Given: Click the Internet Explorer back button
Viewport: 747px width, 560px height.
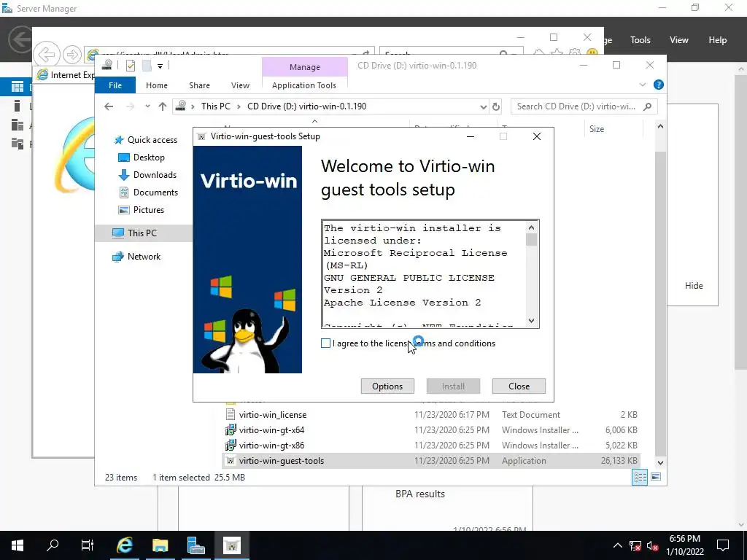Looking at the screenshot, I should click(47, 54).
